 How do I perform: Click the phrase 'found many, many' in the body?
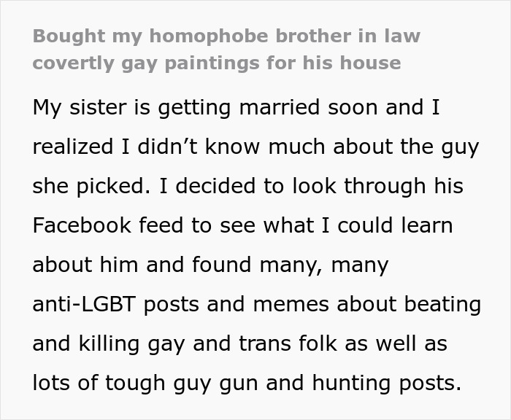click(291, 265)
